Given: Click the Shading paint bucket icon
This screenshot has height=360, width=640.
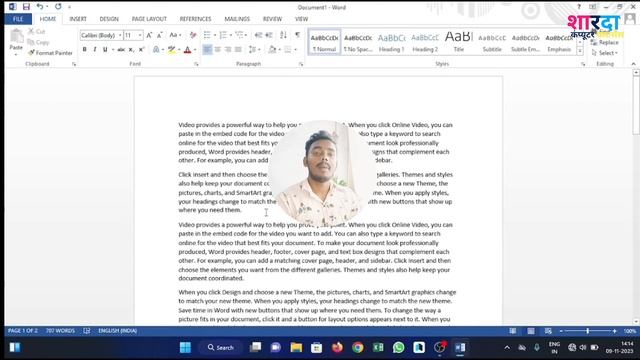Looking at the screenshot, I should click(x=272, y=49).
